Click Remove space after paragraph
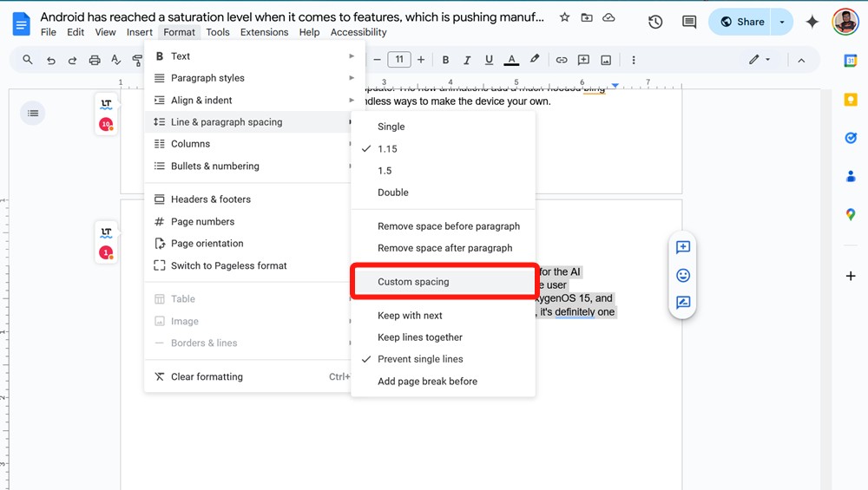Image resolution: width=868 pixels, height=490 pixels. click(444, 248)
